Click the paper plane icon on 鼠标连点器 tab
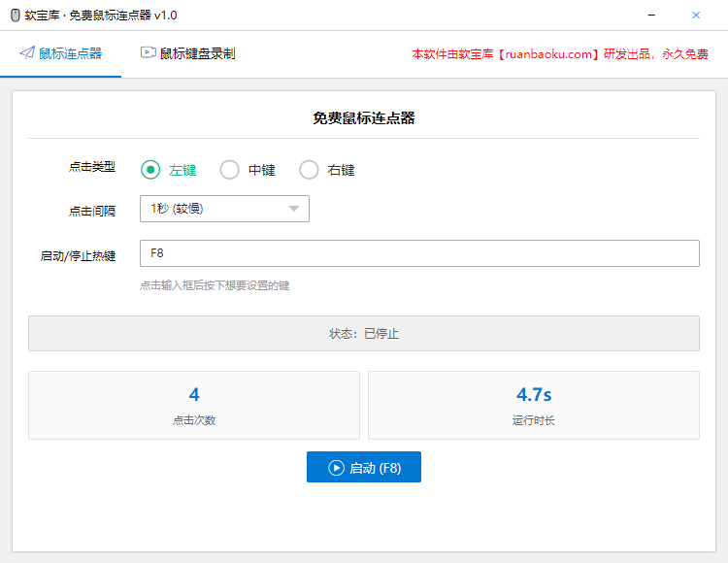728x563 pixels. point(27,53)
